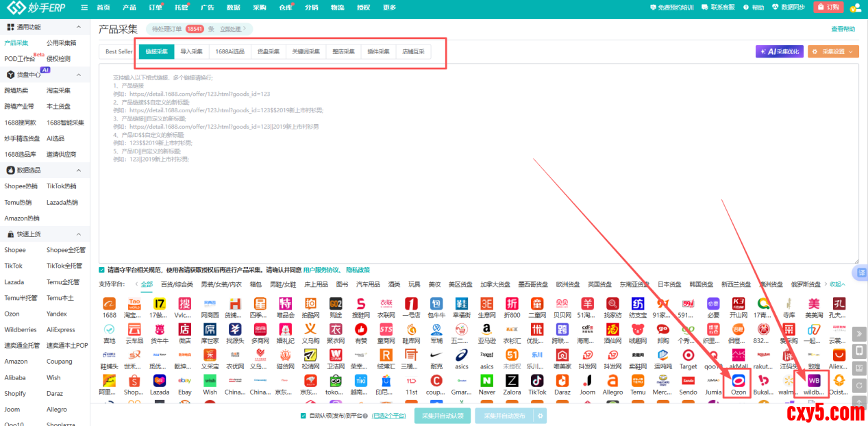Pick the 1688 platform icon
This screenshot has height=426, width=868.
109,303
